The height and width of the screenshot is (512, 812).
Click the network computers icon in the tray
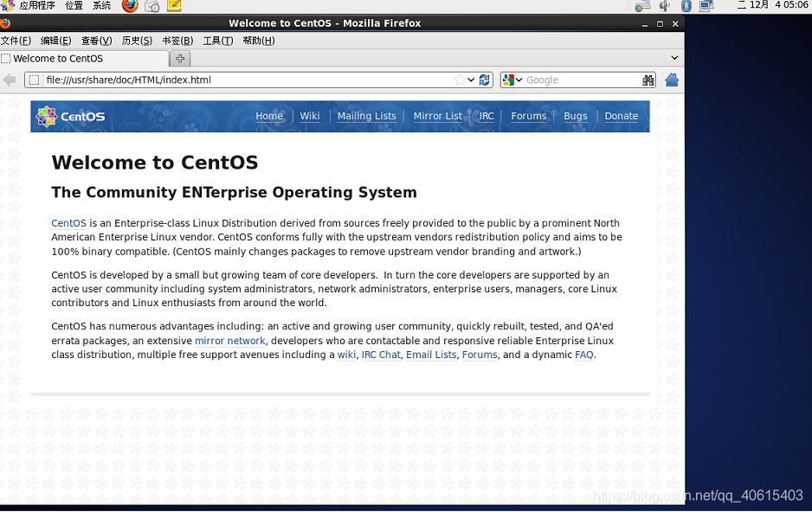click(x=706, y=6)
